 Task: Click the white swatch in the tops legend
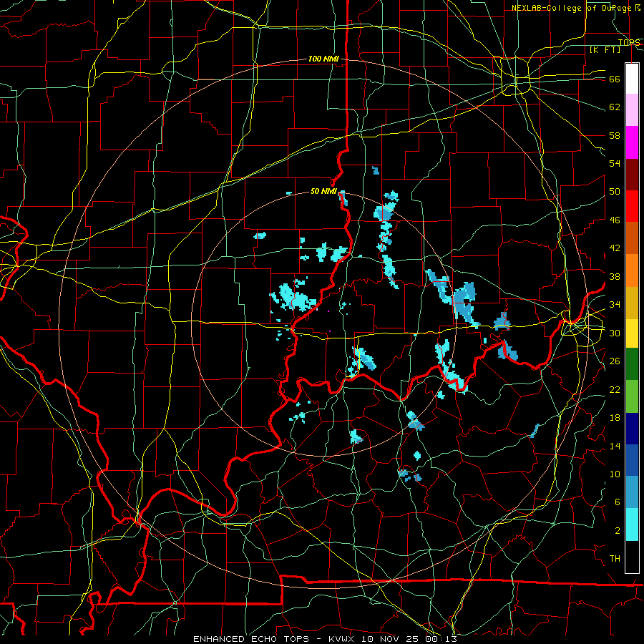632,79
